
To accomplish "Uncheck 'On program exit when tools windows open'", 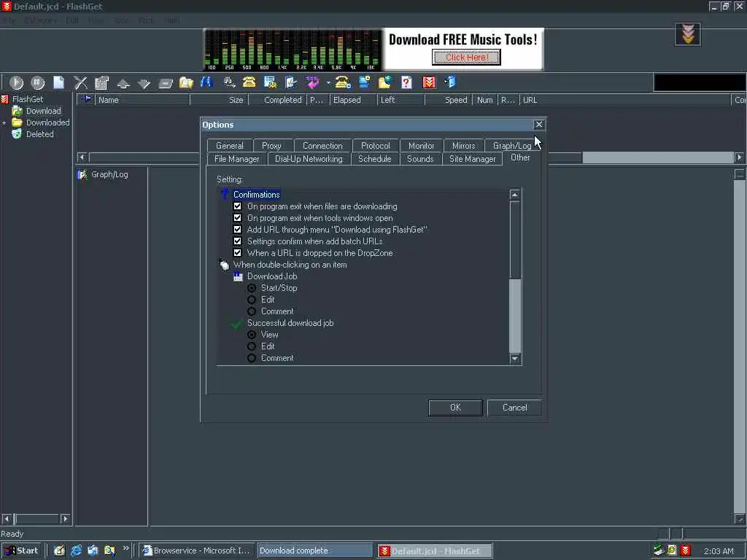I will [x=237, y=218].
